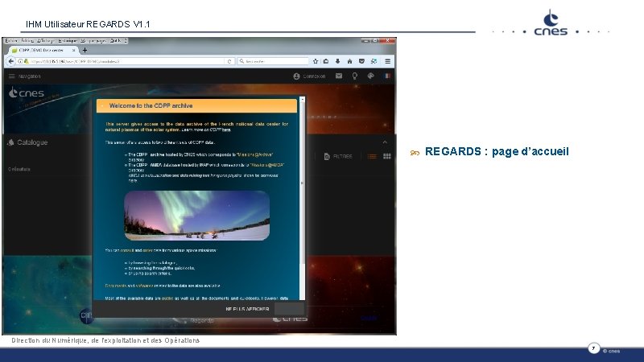Click the slide's top-right CNES logo
Image resolution: width=644 pixels, height=362 pixels.
pos(551,23)
